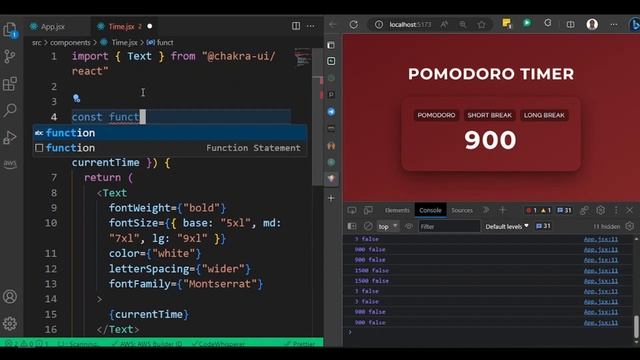
Task: Open the VS Code Explorer view
Action: coord(10,30)
